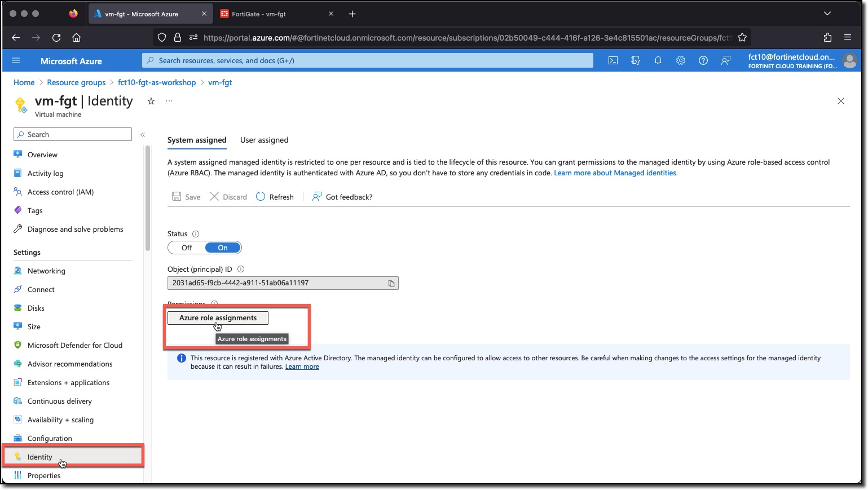Image resolution: width=868 pixels, height=490 pixels.
Task: Open Firefox extensions menu
Action: tap(827, 38)
